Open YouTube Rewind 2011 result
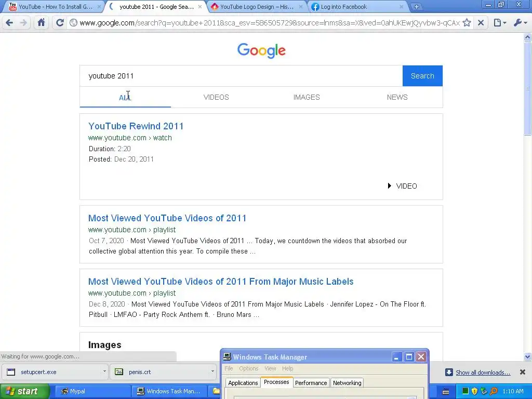The width and height of the screenshot is (532, 399). pos(136,126)
